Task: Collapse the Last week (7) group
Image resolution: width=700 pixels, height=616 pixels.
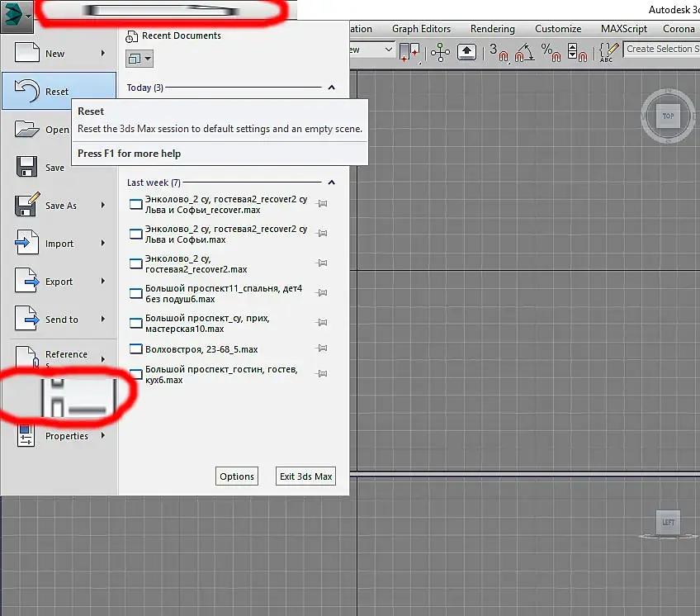Action: point(331,182)
